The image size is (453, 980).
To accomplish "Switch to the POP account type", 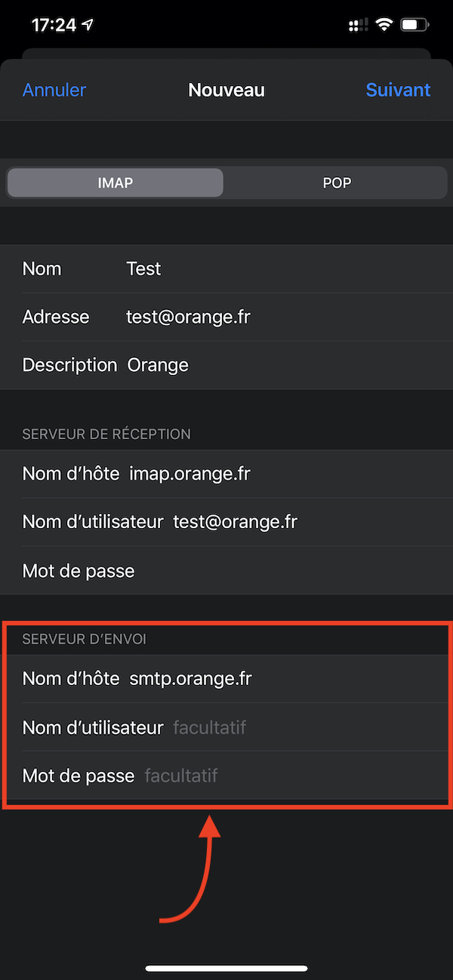I will (337, 183).
